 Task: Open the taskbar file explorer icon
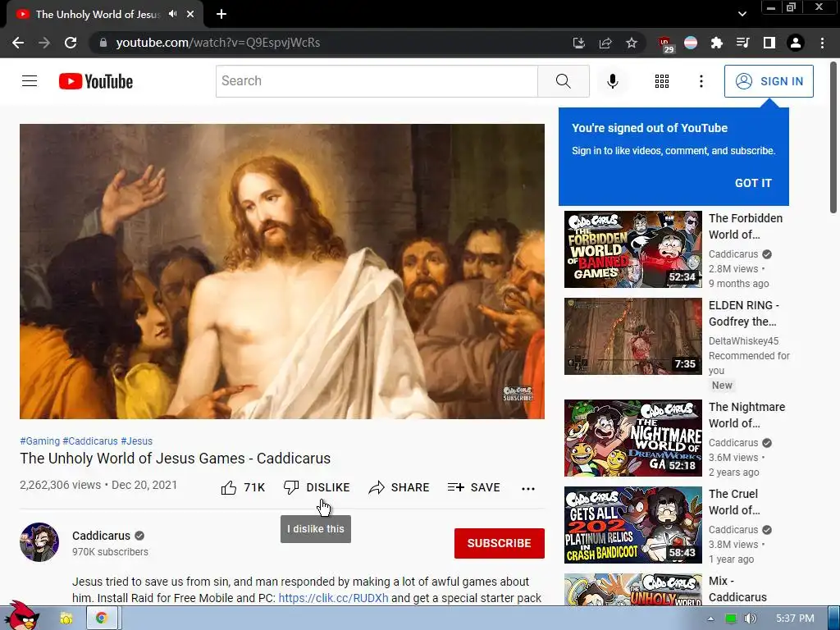point(66,619)
